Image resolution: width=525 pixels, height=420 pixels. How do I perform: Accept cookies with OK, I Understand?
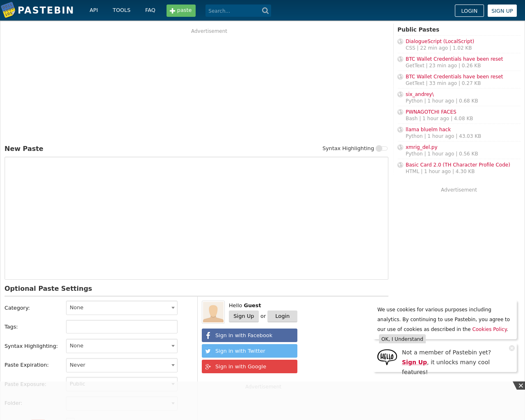tap(402, 339)
